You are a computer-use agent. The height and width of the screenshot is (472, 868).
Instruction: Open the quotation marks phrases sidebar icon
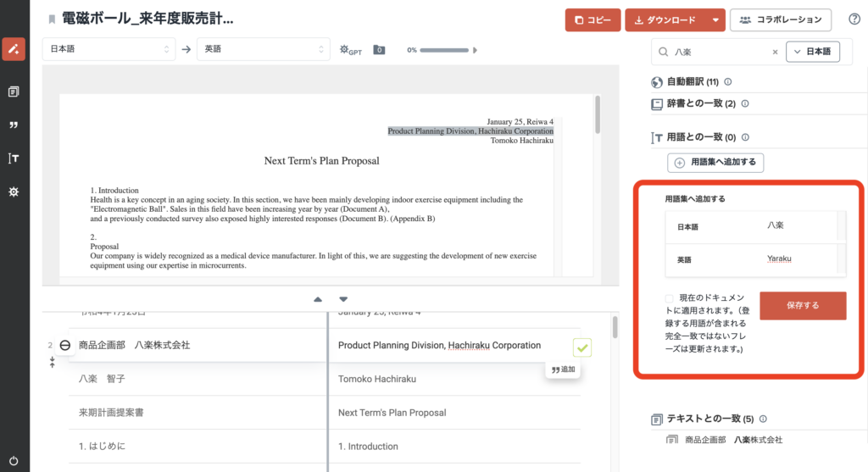click(14, 125)
